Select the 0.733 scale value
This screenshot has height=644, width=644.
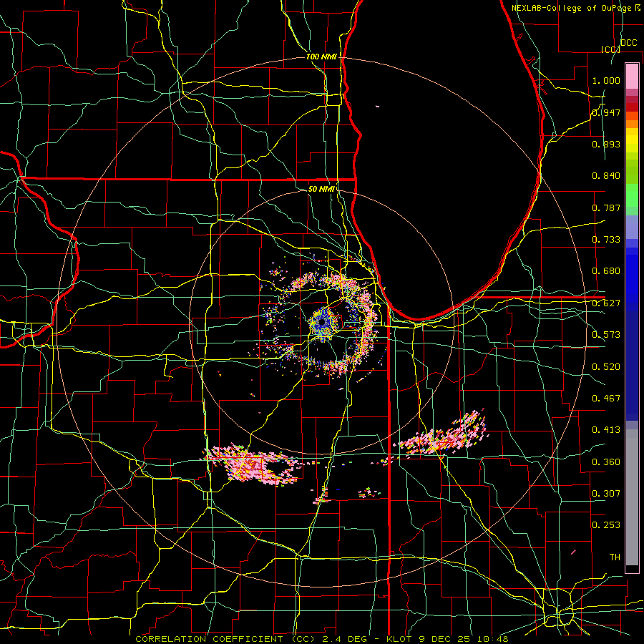[x=606, y=240]
